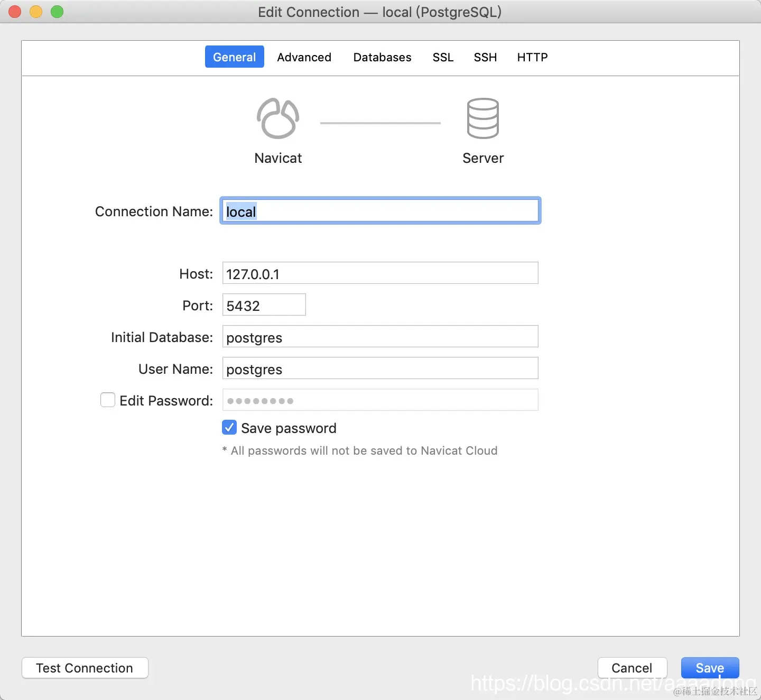The width and height of the screenshot is (761, 700).
Task: Click the Navicat label under the logo
Action: 278,158
